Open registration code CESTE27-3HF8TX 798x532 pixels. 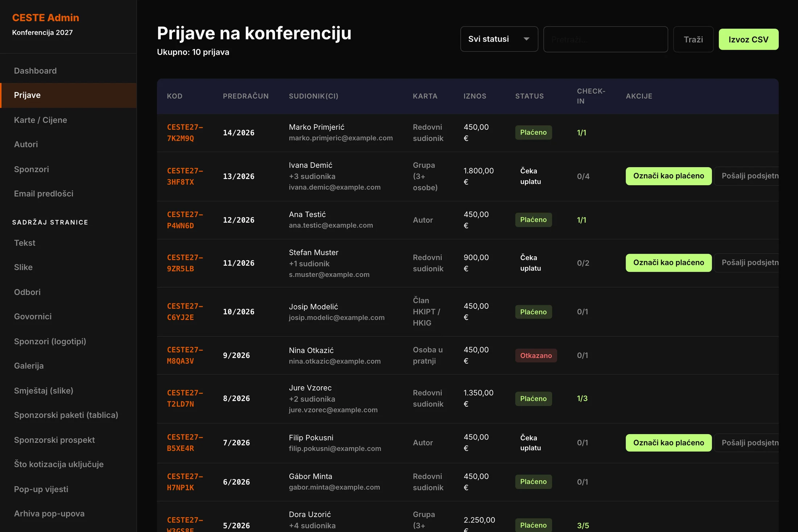[x=185, y=176]
